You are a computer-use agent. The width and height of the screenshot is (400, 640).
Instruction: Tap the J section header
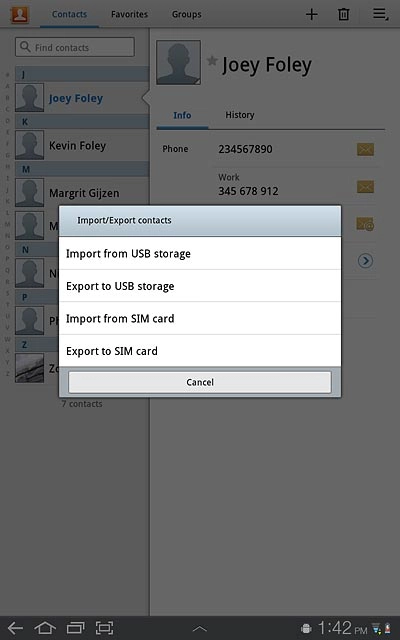click(82, 74)
